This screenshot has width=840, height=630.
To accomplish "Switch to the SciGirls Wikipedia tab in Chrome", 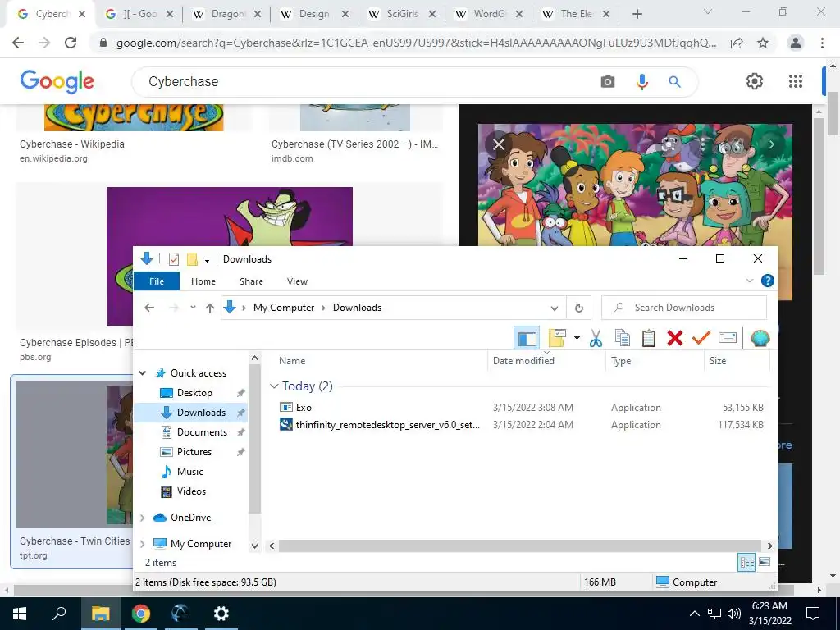I will tap(402, 14).
